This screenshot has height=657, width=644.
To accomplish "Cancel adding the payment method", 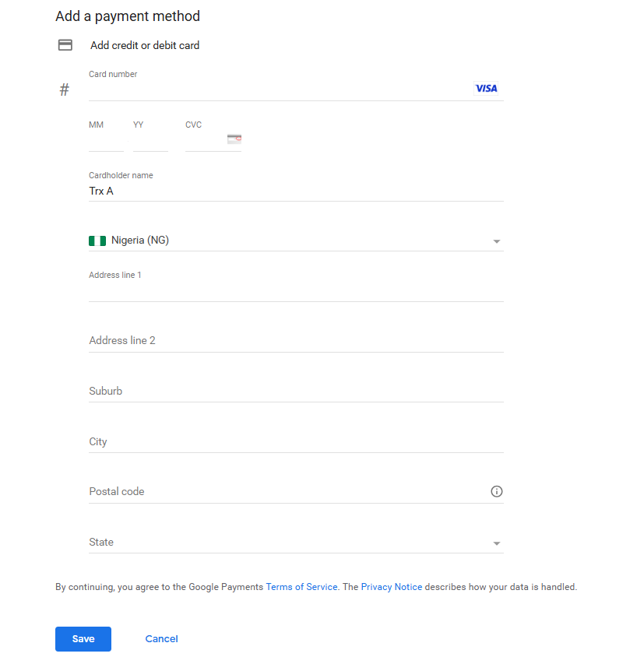I will click(161, 639).
